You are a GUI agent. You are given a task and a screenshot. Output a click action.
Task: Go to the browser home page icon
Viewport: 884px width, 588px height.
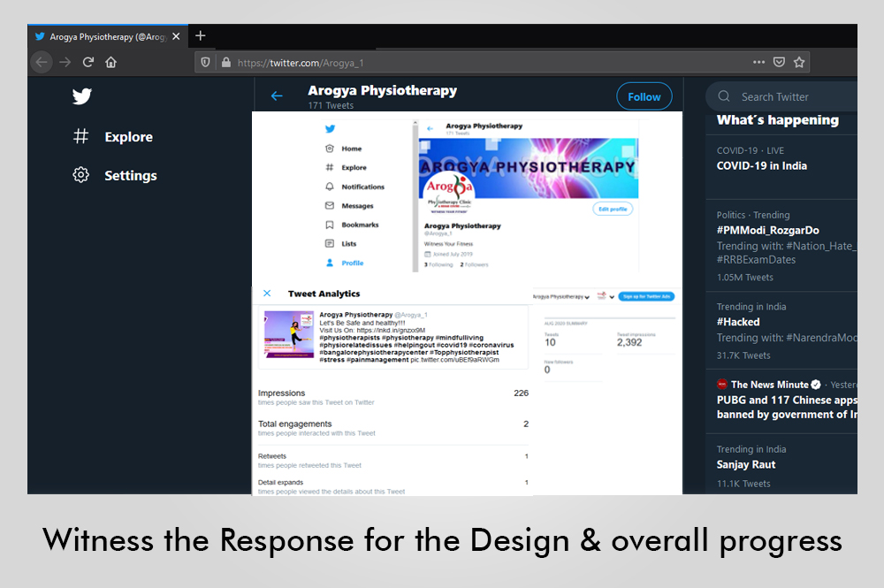[x=110, y=62]
